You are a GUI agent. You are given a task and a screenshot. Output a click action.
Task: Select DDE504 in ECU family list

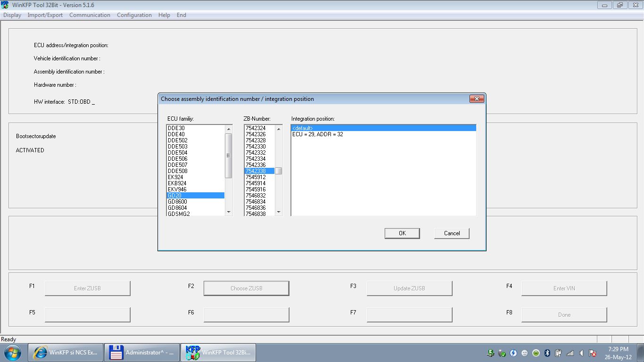point(196,153)
